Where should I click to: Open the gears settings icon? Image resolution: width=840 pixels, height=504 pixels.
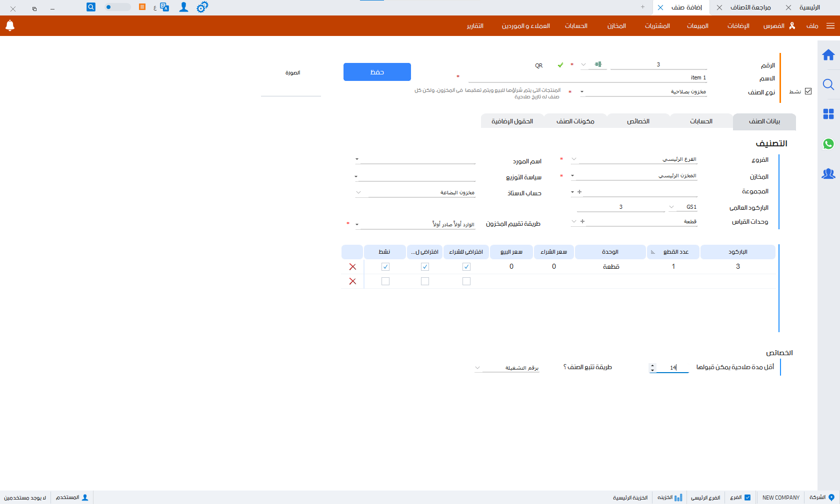(202, 7)
